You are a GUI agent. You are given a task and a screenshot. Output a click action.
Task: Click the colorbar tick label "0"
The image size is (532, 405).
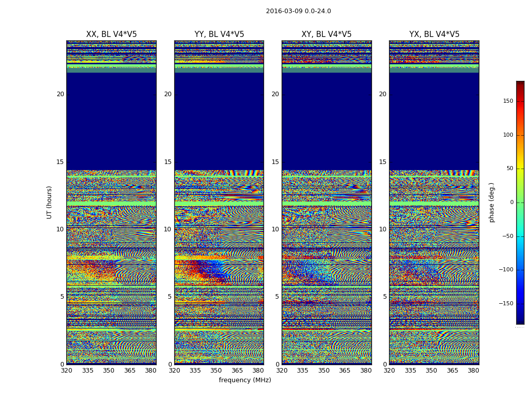pos(511,202)
